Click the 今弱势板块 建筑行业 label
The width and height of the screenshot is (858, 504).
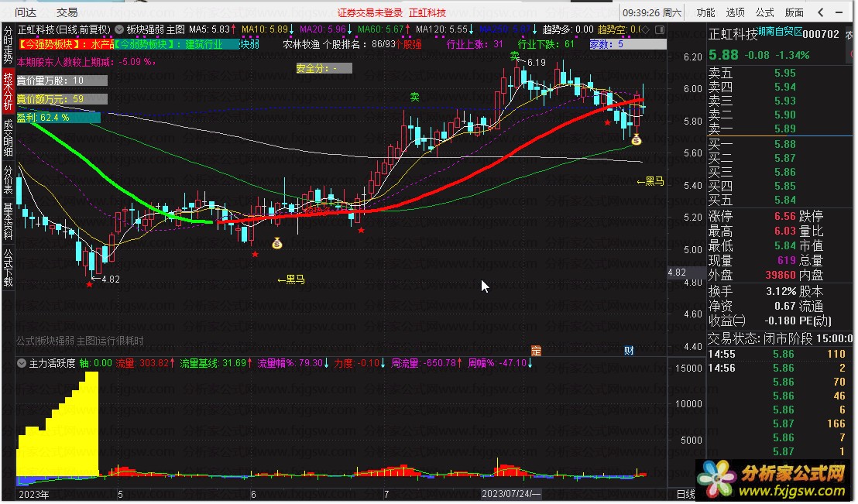coord(177,44)
